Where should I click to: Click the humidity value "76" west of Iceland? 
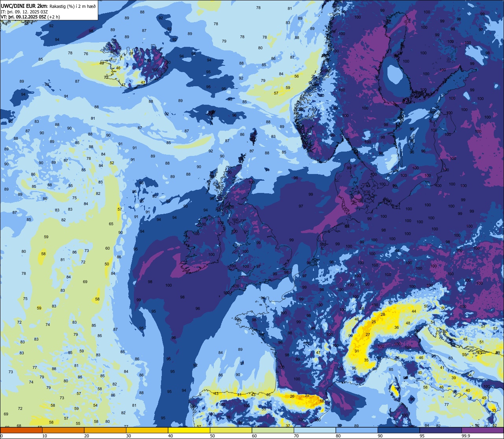coord(86,54)
